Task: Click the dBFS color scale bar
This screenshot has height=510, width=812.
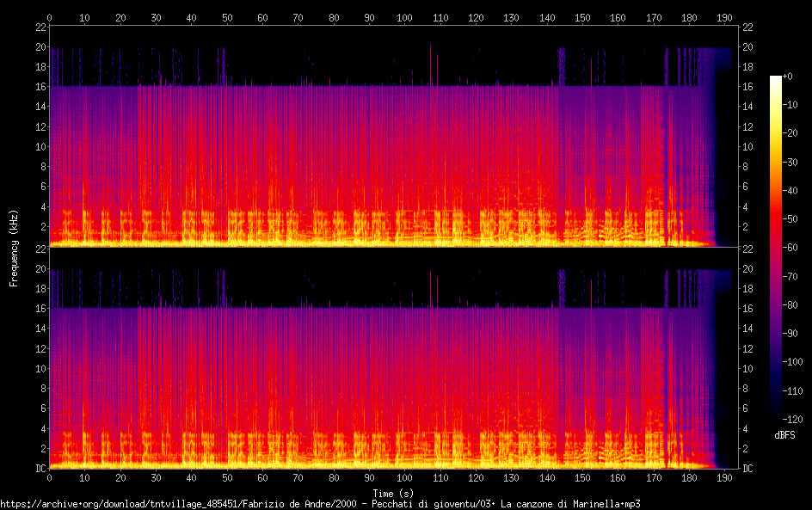Action: click(x=775, y=248)
